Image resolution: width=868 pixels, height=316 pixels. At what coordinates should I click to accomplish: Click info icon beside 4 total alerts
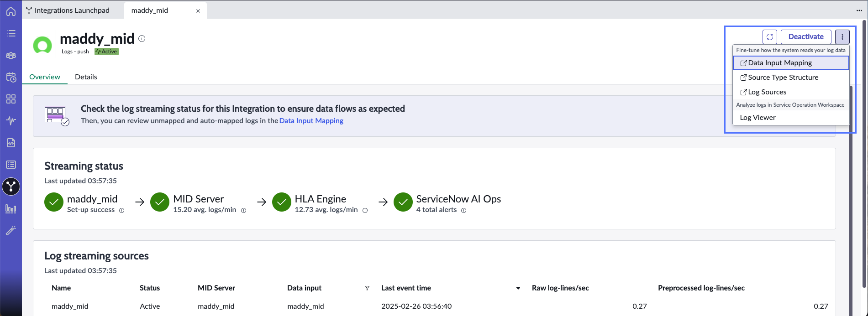463,210
